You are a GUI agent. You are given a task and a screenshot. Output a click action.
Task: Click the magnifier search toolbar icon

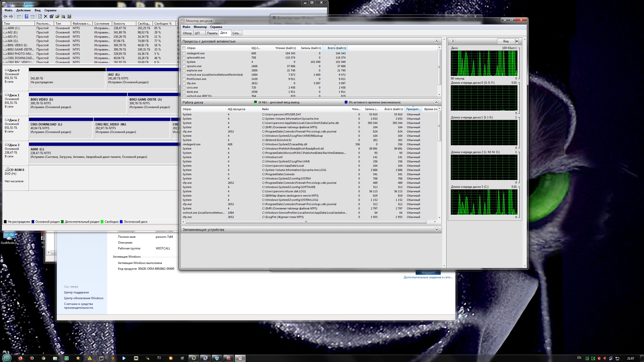(63, 17)
